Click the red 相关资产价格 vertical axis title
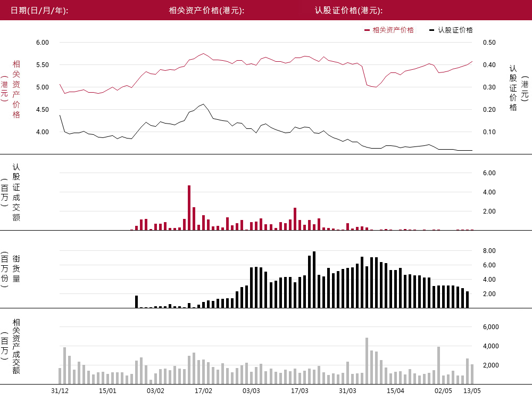 (x=16, y=89)
